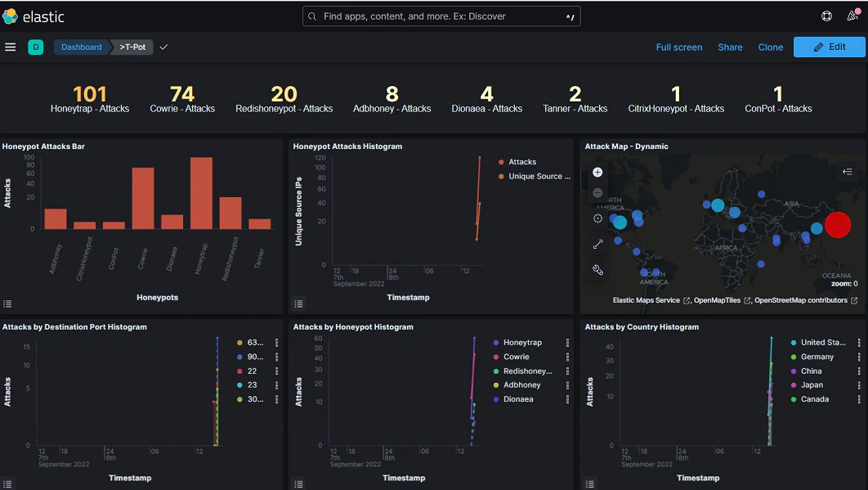868x490 pixels.
Task: Clone this dashboard
Action: pyautogui.click(x=771, y=47)
